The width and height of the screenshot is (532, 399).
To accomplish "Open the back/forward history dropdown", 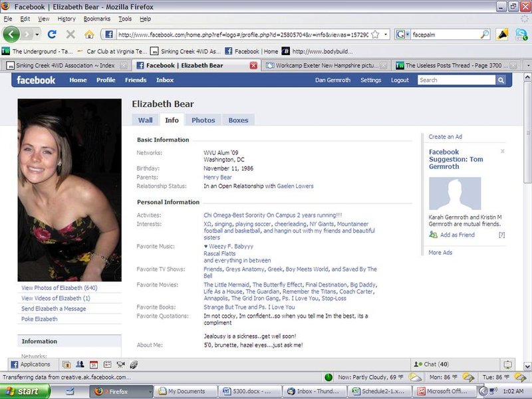I will (37, 35).
